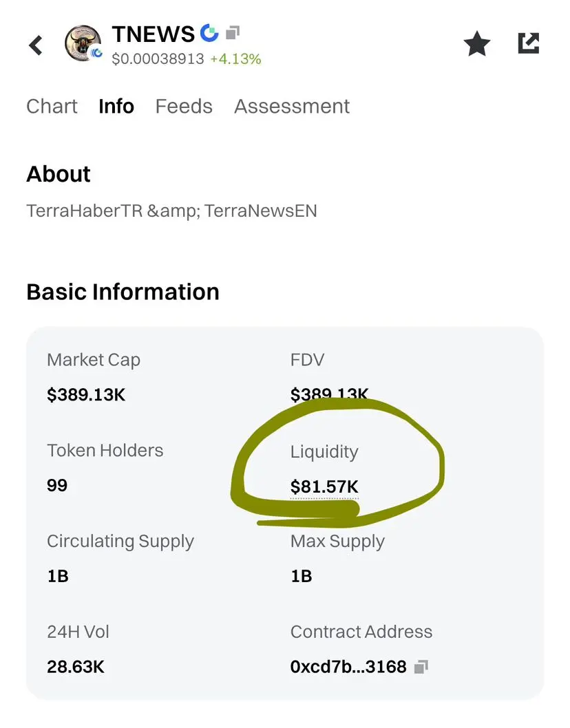Tap the $0.00038913 price in the header
The width and height of the screenshot is (570, 728).
158,59
